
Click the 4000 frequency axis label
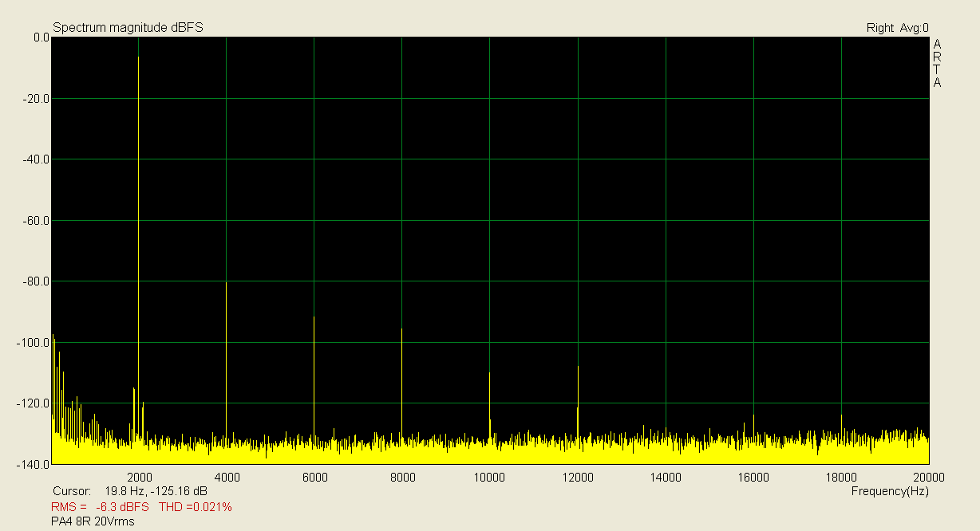pyautogui.click(x=227, y=478)
